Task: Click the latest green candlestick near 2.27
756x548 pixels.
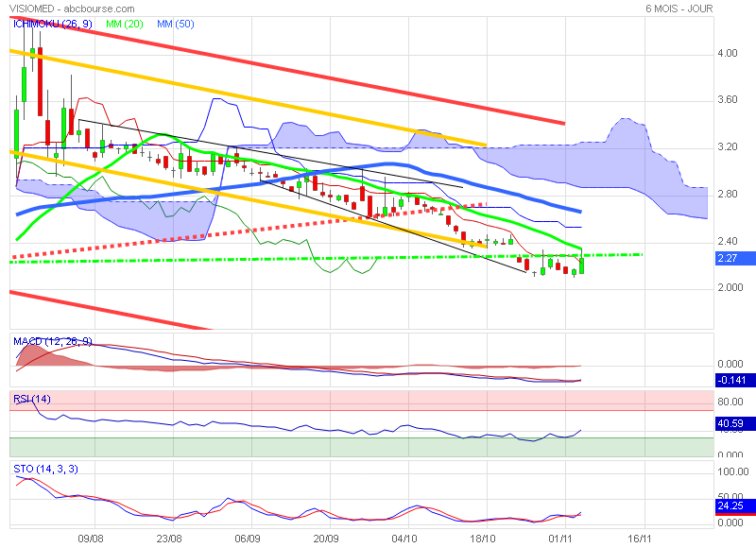Action: point(582,265)
